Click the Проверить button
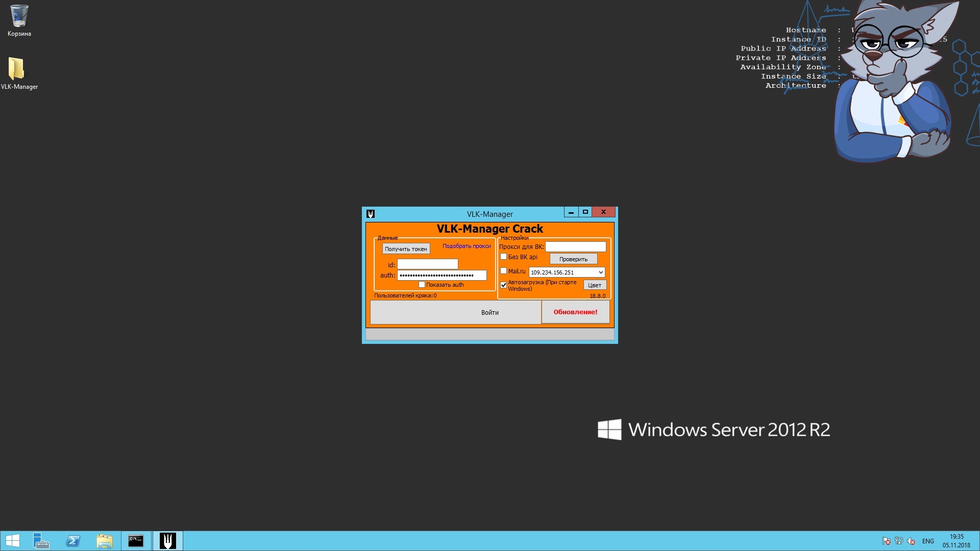Image resolution: width=980 pixels, height=551 pixels. 573,259
